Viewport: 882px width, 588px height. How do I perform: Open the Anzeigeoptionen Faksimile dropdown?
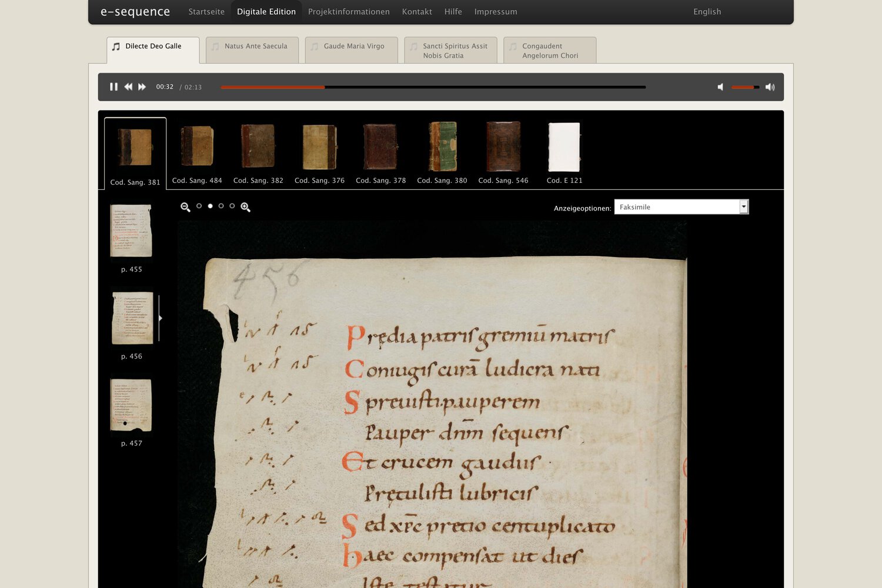[681, 207]
